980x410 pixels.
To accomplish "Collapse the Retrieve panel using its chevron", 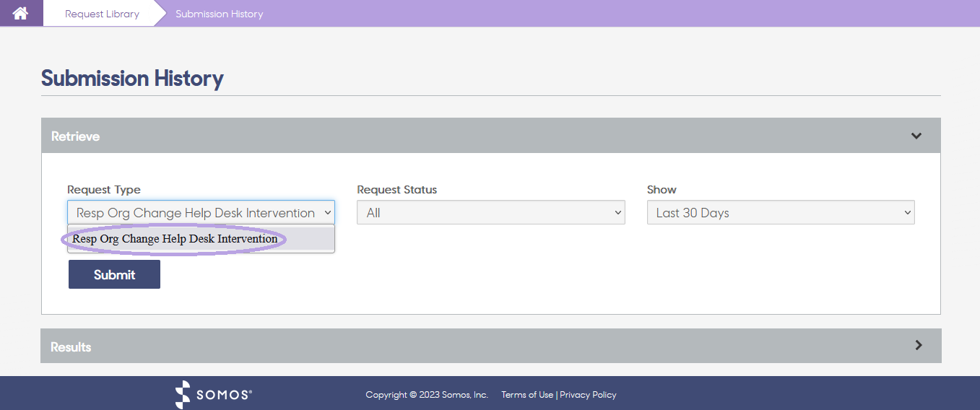I will [916, 136].
